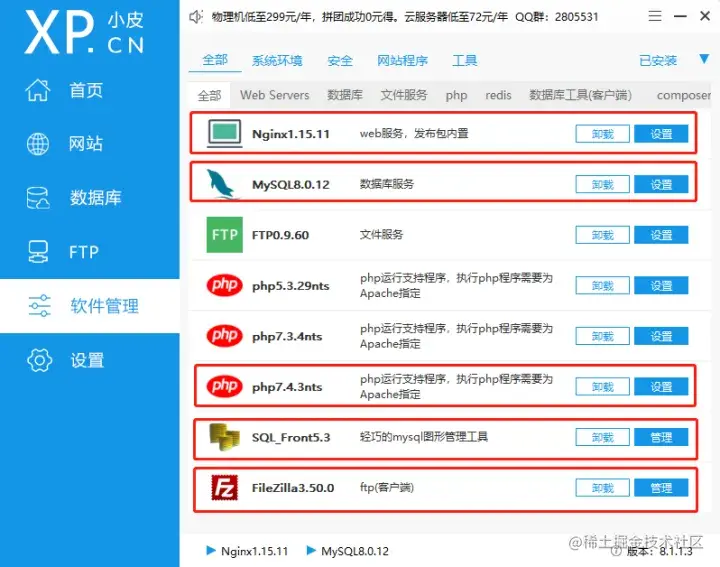Click the green FTP icon
Viewport: 720px width, 567px height.
[225, 235]
